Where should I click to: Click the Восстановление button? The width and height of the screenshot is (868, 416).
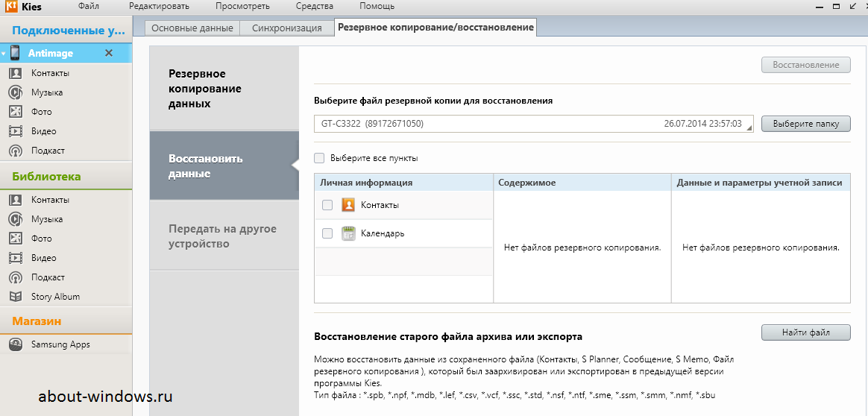click(x=805, y=65)
